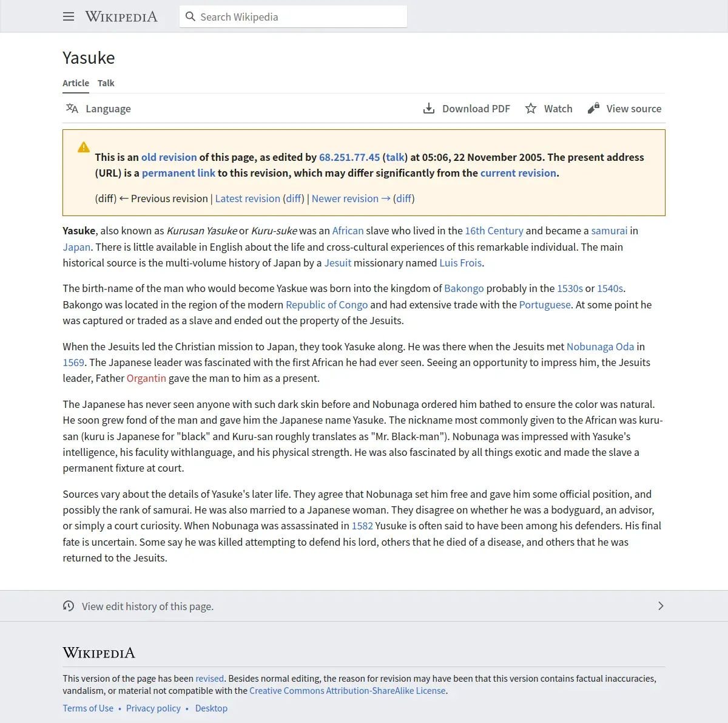Switch to Desktop view link

pyautogui.click(x=211, y=708)
